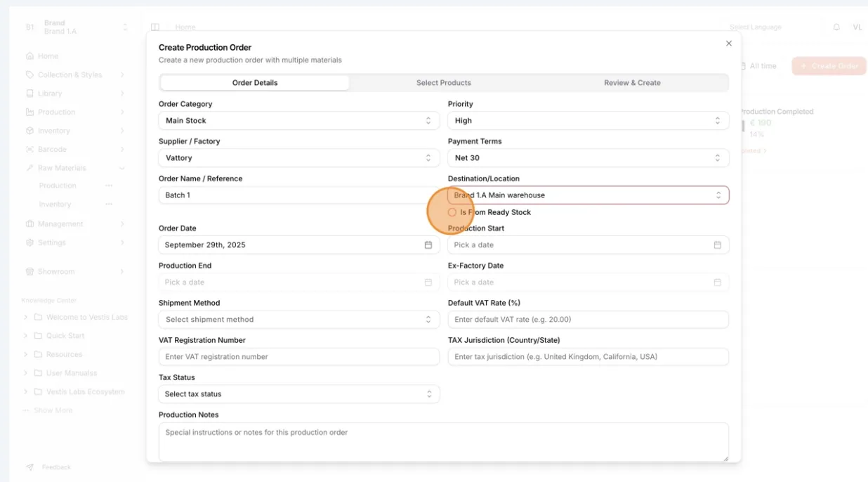
Task: Toggle the sidebar panel icon
Action: [155, 27]
